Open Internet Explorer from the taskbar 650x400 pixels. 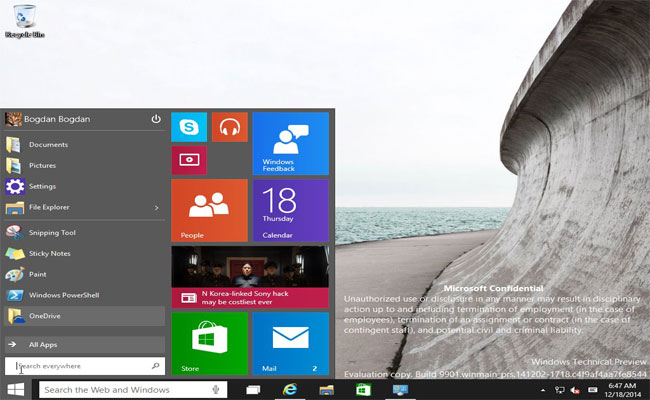tap(290, 390)
